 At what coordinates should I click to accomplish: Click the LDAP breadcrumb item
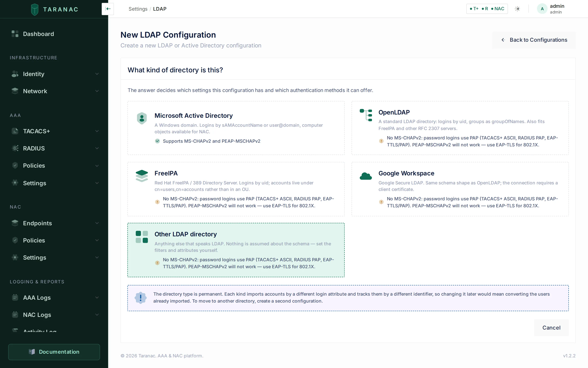[160, 9]
